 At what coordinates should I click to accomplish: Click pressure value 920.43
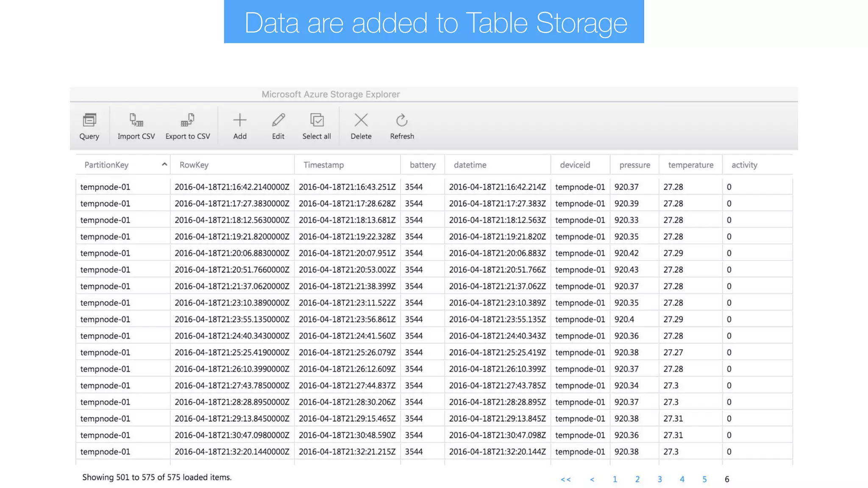(x=626, y=269)
